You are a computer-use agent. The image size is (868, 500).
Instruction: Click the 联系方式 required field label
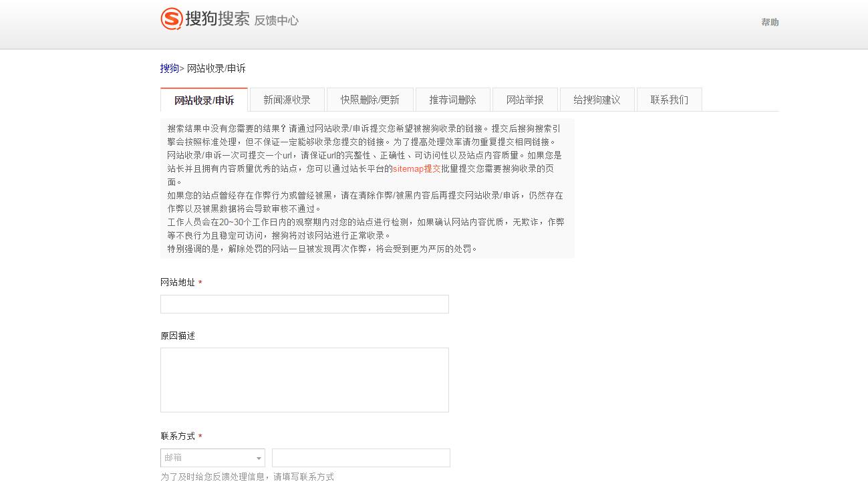pyautogui.click(x=176, y=435)
